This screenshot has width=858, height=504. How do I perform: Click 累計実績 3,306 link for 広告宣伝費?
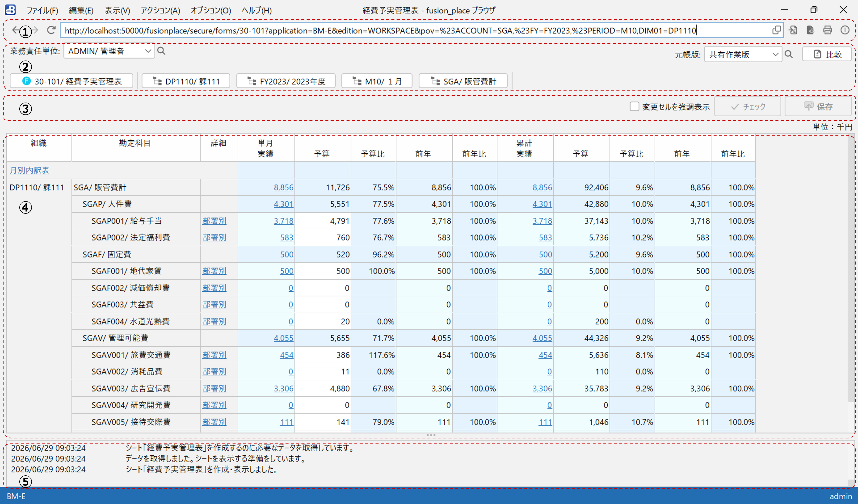[x=542, y=388]
